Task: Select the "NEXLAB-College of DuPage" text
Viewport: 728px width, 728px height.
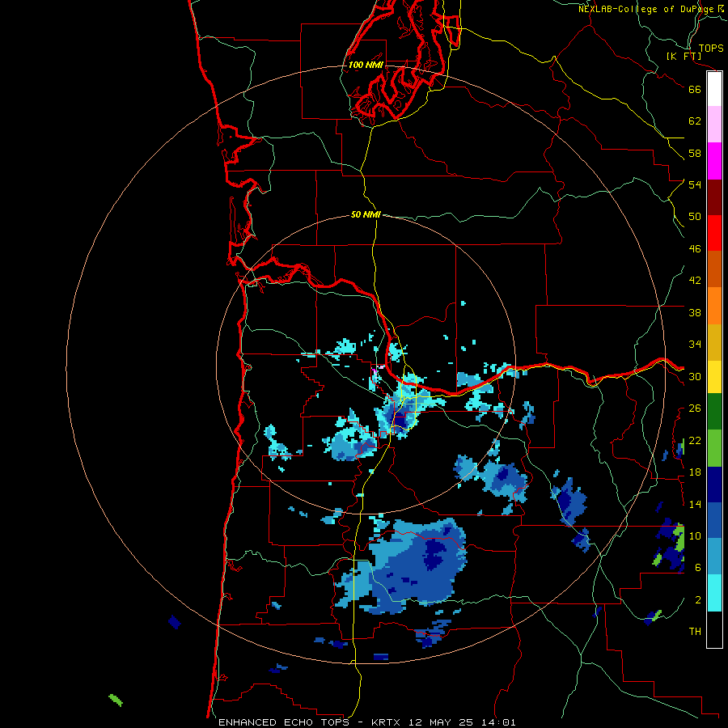Action: point(645,9)
